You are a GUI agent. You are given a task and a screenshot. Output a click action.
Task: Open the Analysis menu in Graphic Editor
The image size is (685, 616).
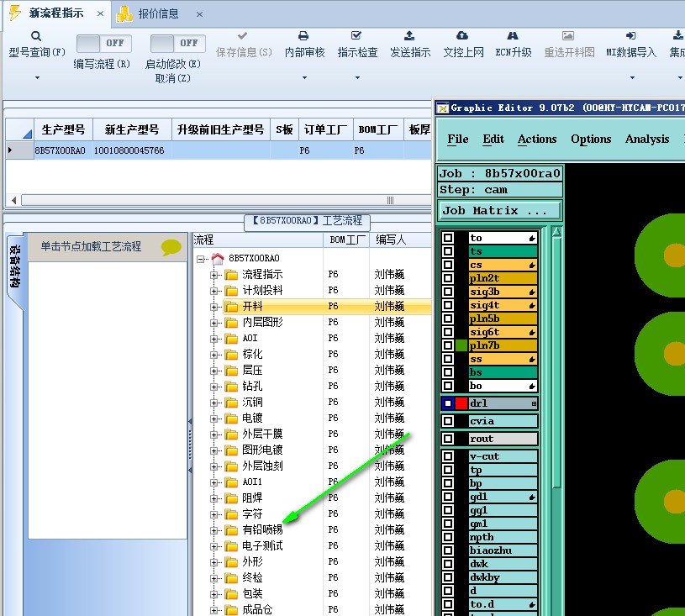pos(647,139)
